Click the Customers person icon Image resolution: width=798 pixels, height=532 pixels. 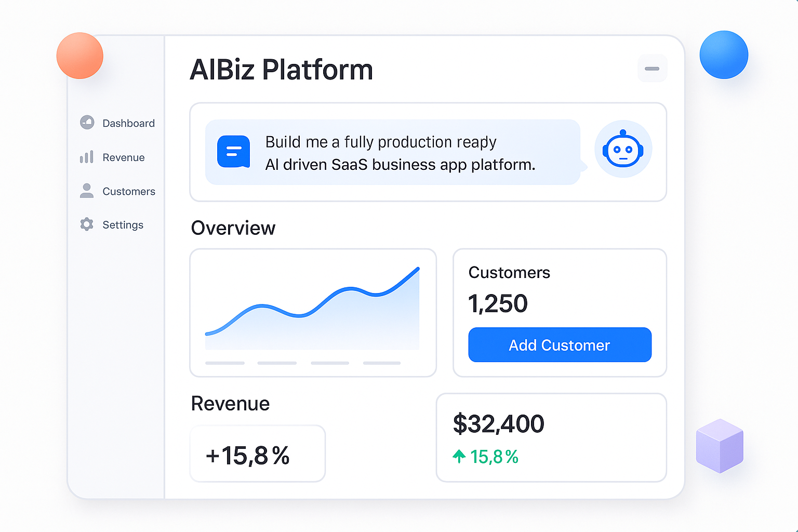coord(87,191)
